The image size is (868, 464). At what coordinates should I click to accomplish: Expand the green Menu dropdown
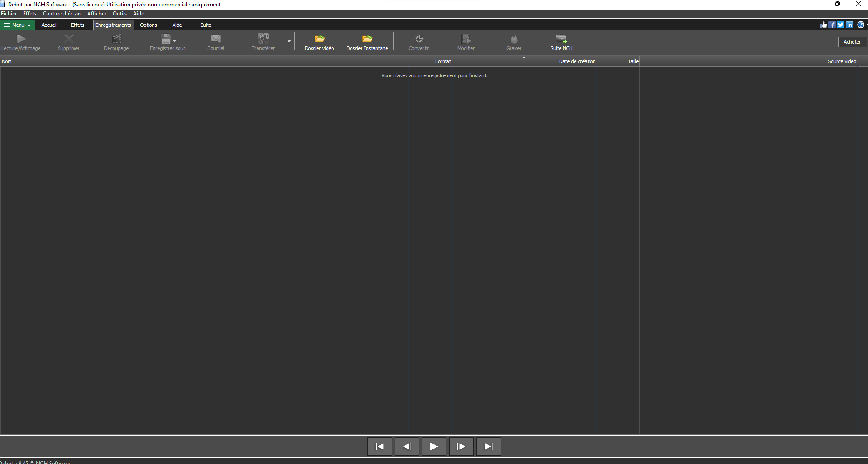(17, 25)
